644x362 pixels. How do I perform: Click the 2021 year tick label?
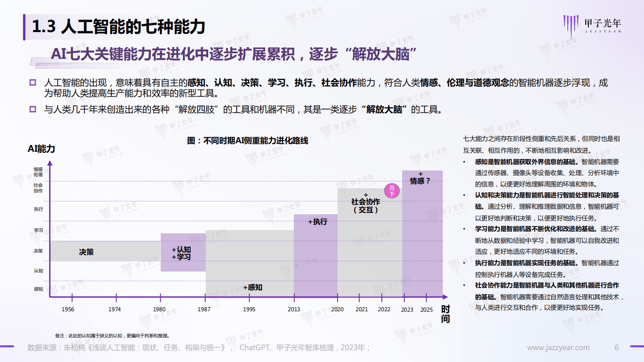tap(362, 309)
